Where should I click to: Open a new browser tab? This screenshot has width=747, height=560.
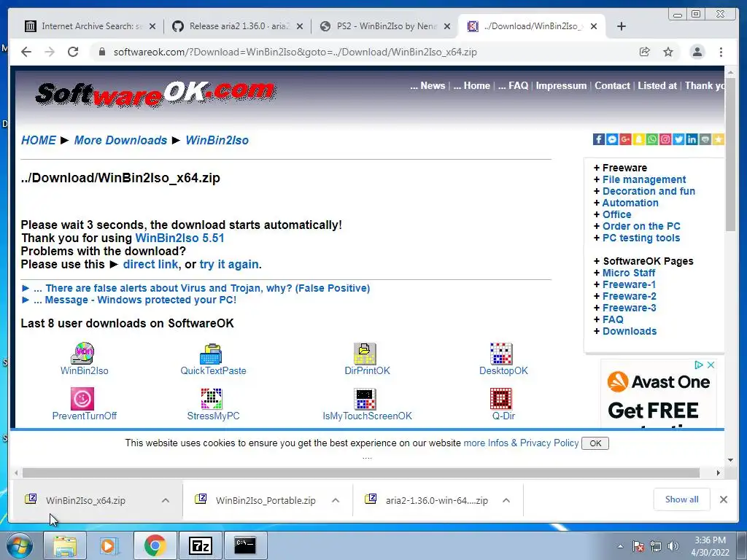pos(622,26)
